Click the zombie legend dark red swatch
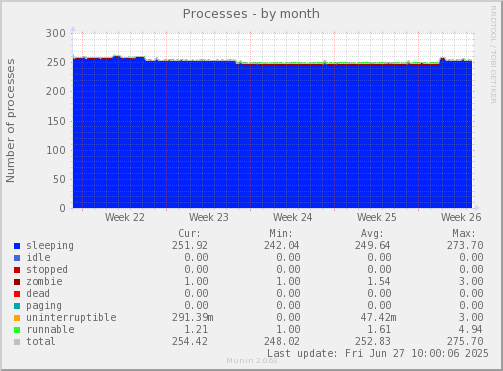The image size is (503, 371). pyautogui.click(x=17, y=282)
